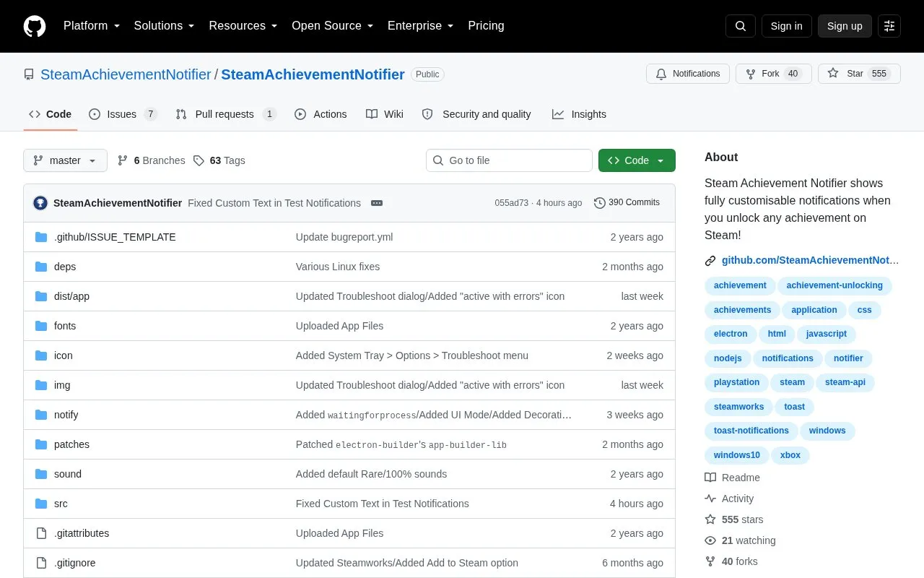Open the green Code dropdown
Viewport: 924px width, 578px height.
[x=637, y=160]
